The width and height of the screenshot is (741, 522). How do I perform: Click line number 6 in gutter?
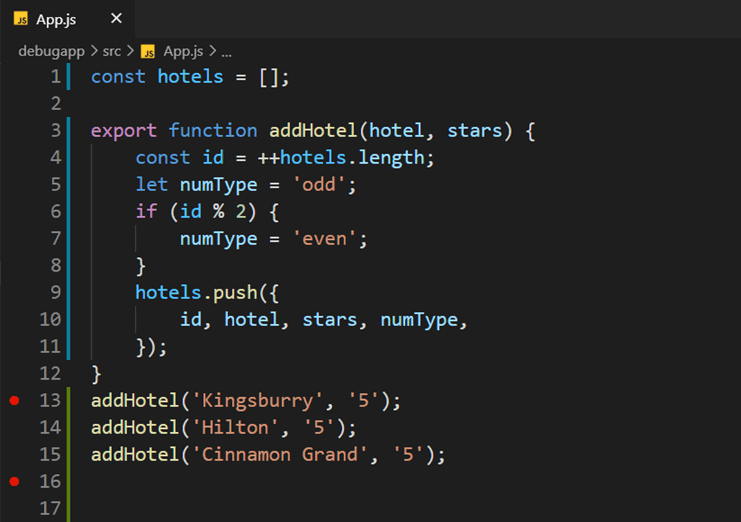[x=56, y=211]
